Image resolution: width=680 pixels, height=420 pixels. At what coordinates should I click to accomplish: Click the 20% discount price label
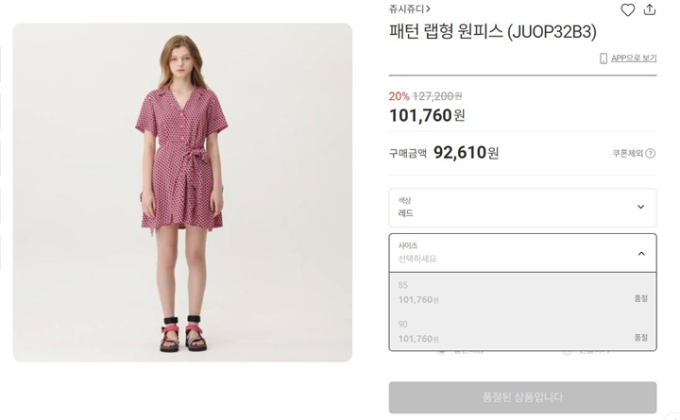pos(399,96)
